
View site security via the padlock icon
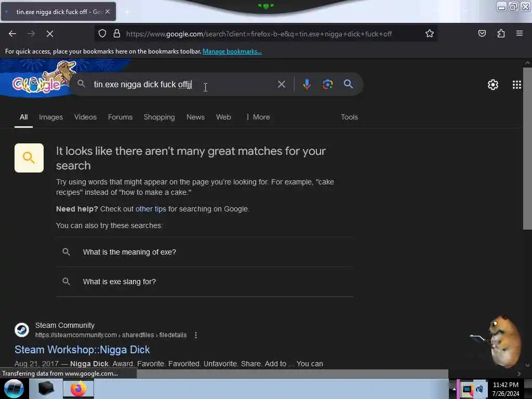[x=117, y=34]
